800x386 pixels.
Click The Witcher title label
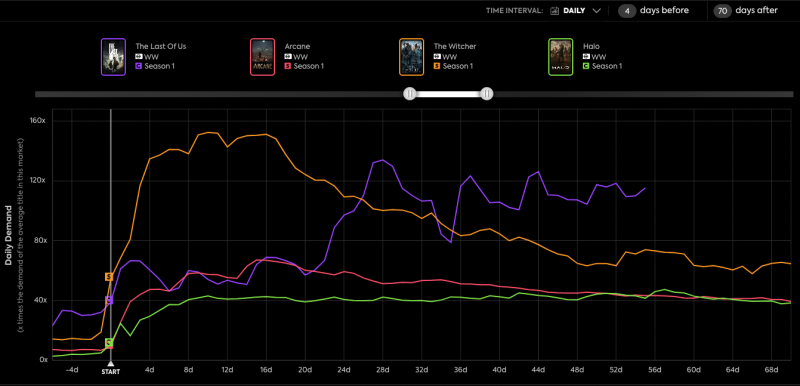455,46
